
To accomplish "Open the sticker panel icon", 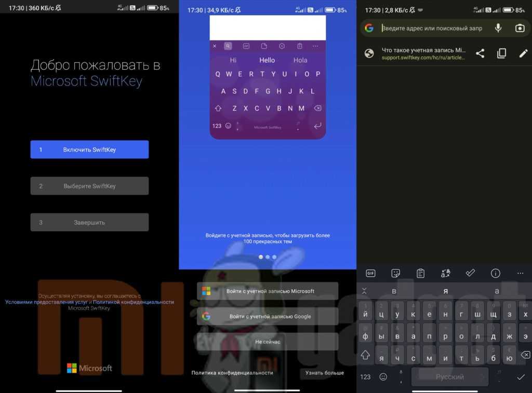I will pos(395,273).
